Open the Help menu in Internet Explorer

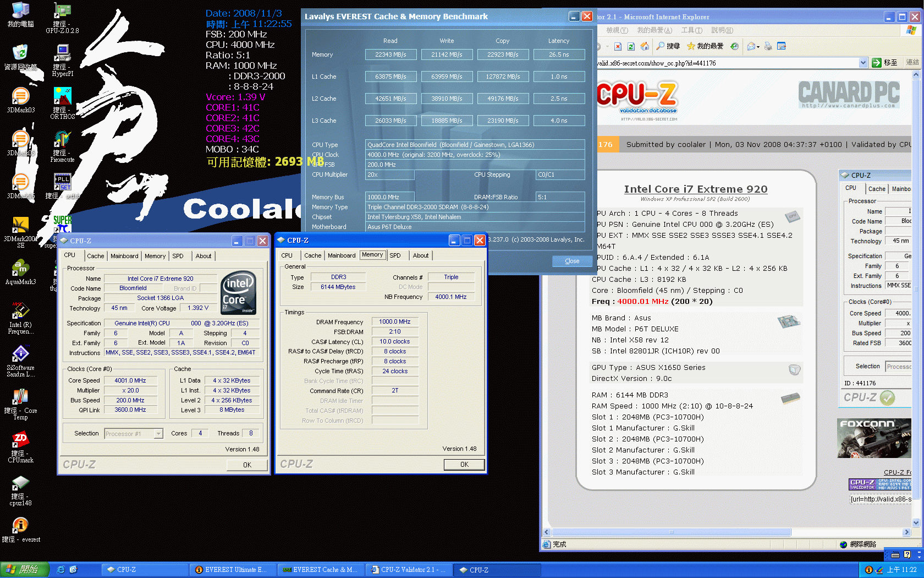(x=722, y=30)
